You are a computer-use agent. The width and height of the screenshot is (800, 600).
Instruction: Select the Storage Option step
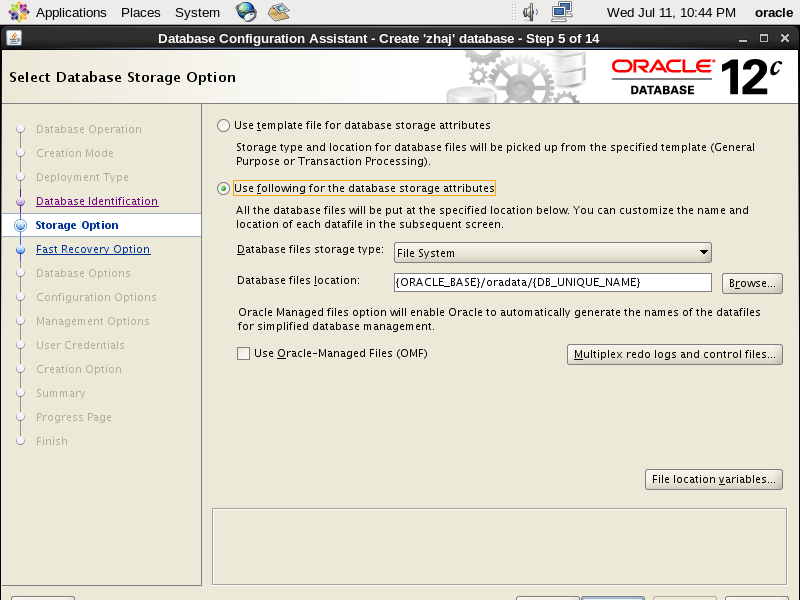pyautogui.click(x=77, y=225)
